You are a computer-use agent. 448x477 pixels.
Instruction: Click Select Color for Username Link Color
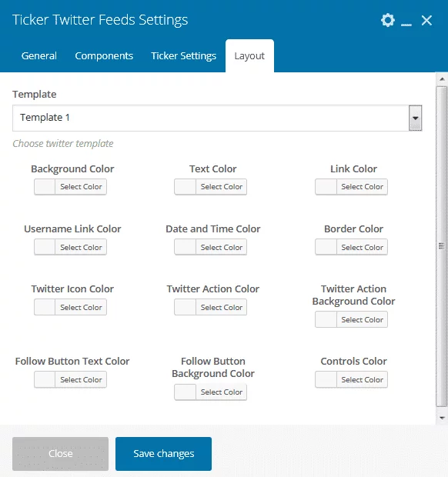pyautogui.click(x=81, y=247)
